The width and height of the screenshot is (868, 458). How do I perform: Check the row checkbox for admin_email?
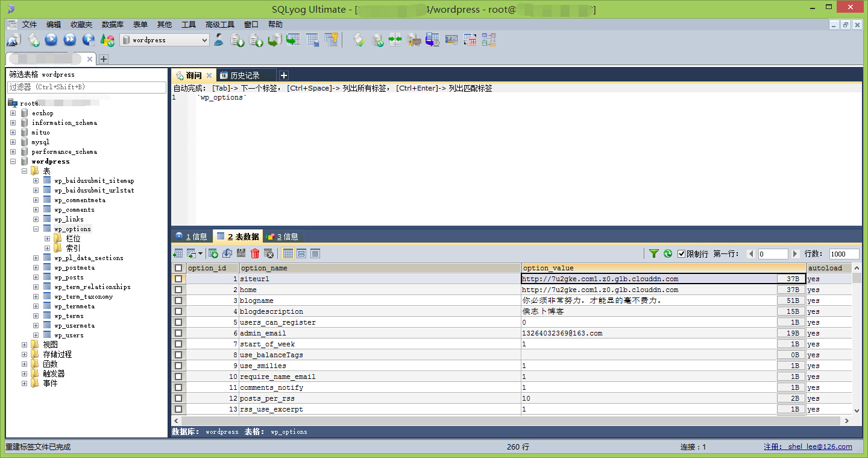[x=178, y=333]
